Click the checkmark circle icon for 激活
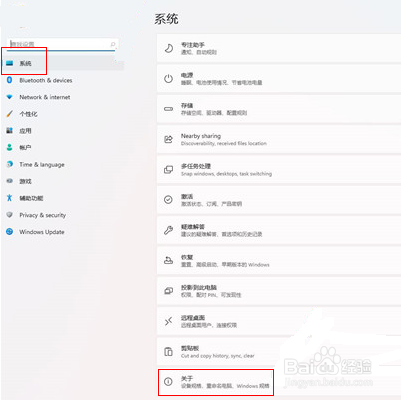This screenshot has width=401, height=400. coord(168,200)
